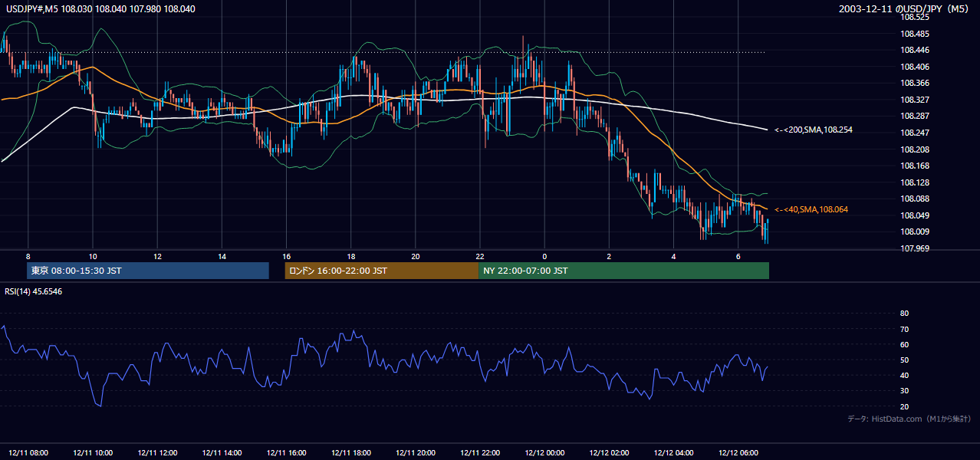The width and height of the screenshot is (980, 460).
Task: Click the 108.128 price axis label
Action: (x=913, y=182)
